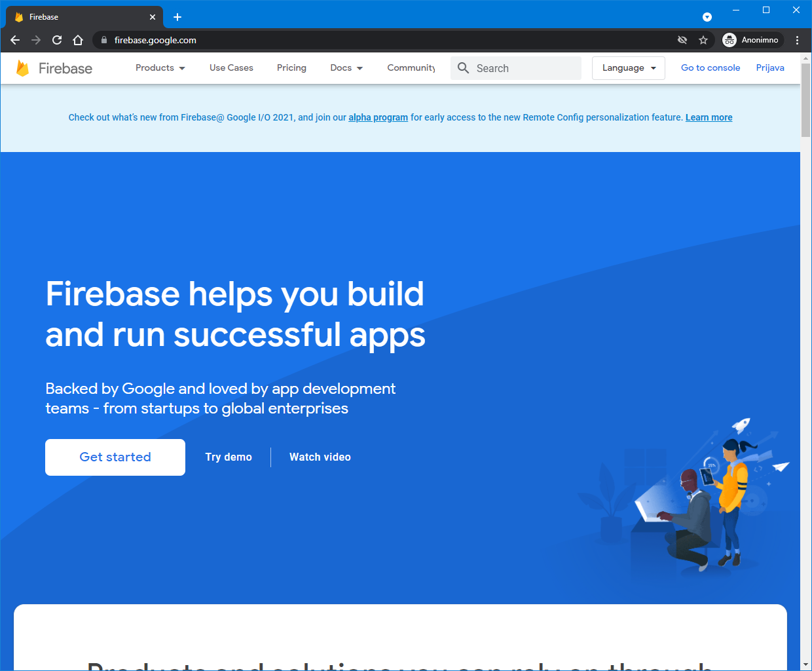
Task: Open the Anonimno incognito profile button
Action: tap(752, 40)
